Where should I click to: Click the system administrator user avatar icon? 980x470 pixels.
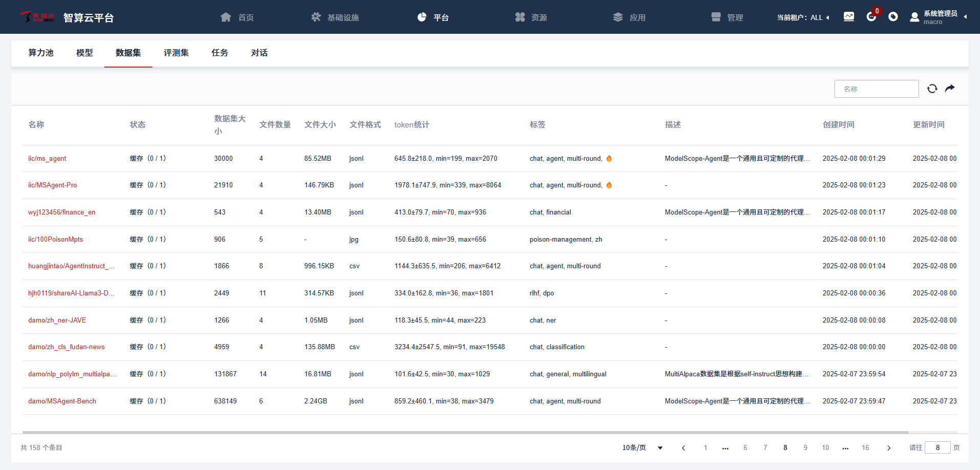pyautogui.click(x=914, y=17)
